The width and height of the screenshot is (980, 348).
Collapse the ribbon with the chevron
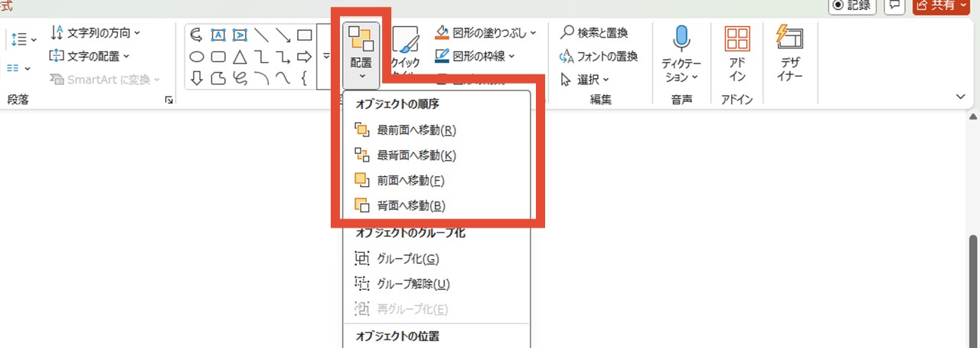click(961, 97)
